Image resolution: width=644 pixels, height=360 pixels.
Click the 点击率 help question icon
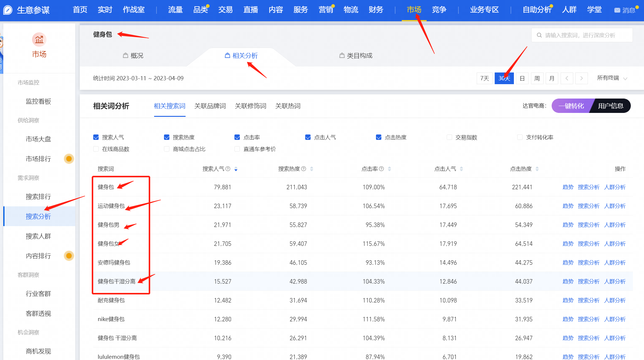tap(381, 169)
